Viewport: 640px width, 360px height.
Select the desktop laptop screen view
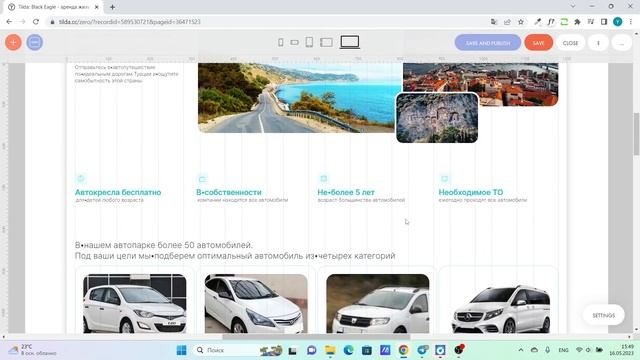pyautogui.click(x=350, y=42)
